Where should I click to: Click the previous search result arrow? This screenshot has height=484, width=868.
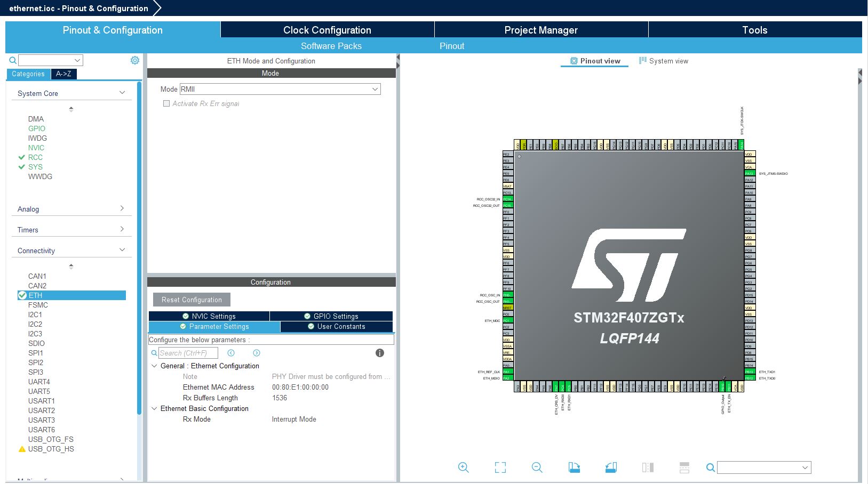tap(230, 352)
